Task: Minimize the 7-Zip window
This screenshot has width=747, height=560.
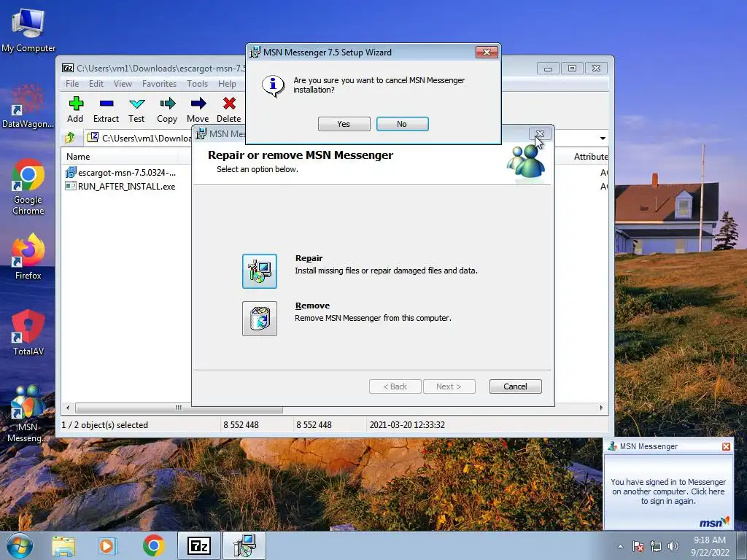Action: (x=548, y=69)
